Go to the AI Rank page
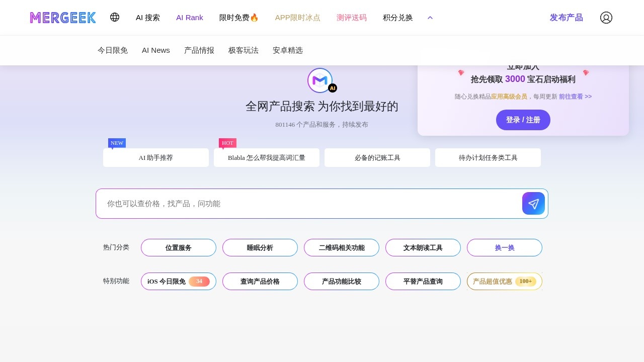 [x=190, y=18]
